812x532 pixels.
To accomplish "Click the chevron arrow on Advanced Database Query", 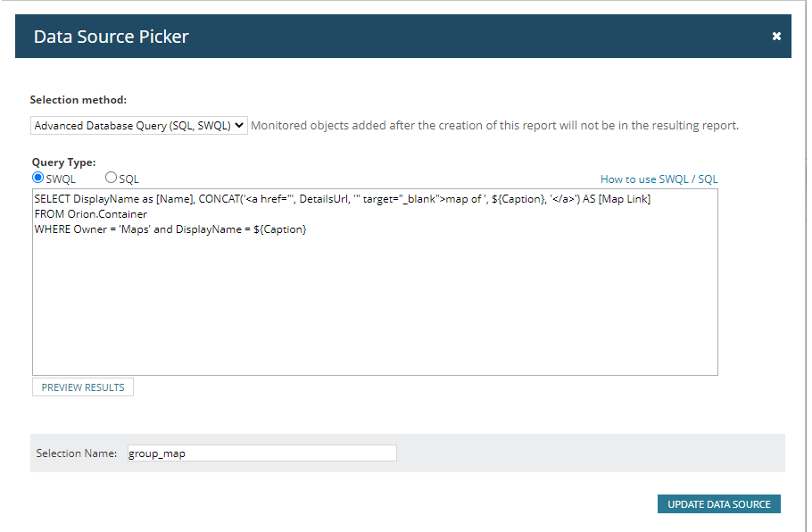I will click(x=239, y=125).
